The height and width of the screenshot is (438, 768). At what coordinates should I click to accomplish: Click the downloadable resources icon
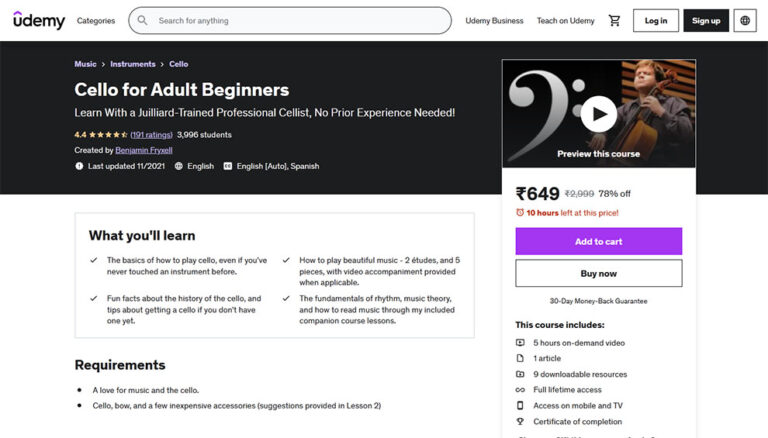pyautogui.click(x=520, y=374)
